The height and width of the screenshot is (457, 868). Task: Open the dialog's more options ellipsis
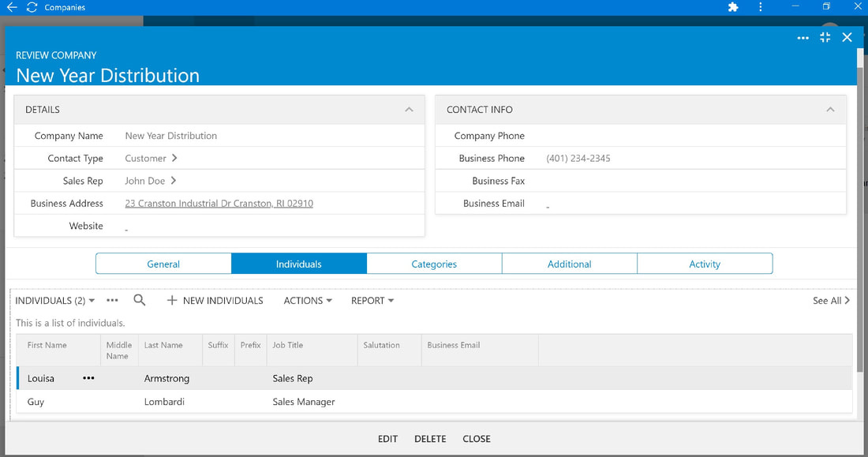click(x=803, y=38)
